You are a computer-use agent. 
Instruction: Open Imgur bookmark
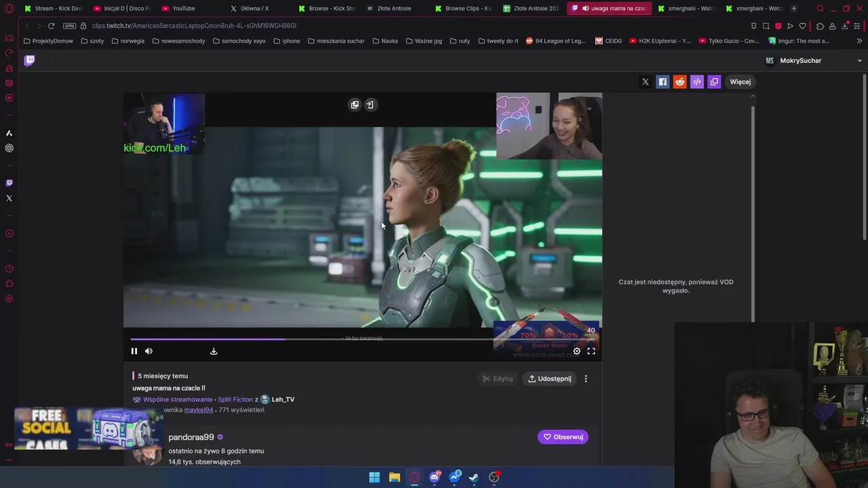(x=799, y=41)
